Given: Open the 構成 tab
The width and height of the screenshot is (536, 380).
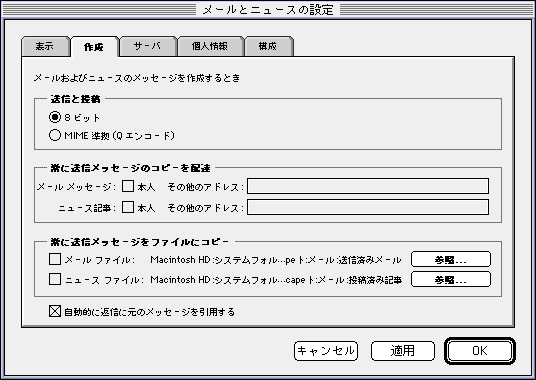Looking at the screenshot, I should tap(268, 46).
